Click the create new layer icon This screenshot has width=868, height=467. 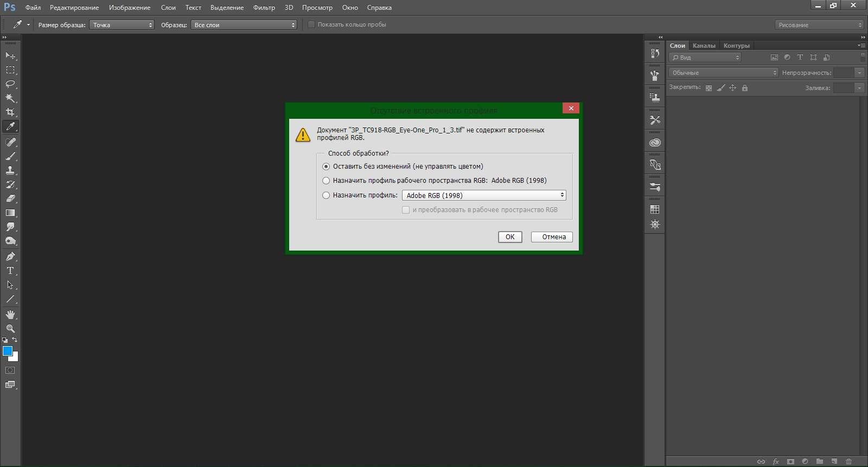pyautogui.click(x=834, y=462)
